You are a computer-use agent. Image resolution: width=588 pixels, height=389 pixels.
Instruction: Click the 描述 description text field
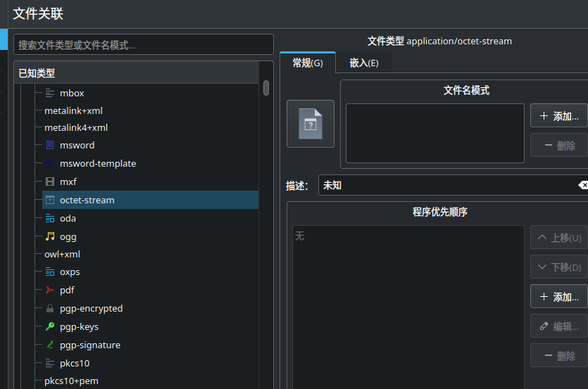tap(447, 185)
